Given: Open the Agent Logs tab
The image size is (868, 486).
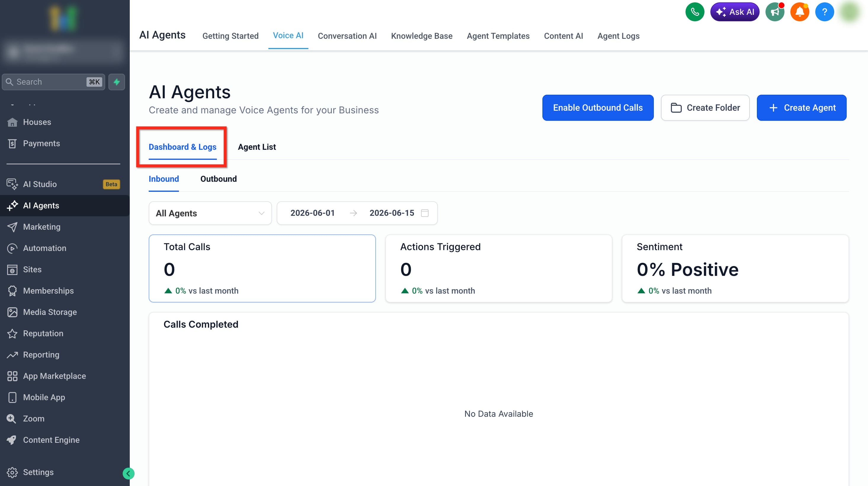Looking at the screenshot, I should (x=618, y=36).
